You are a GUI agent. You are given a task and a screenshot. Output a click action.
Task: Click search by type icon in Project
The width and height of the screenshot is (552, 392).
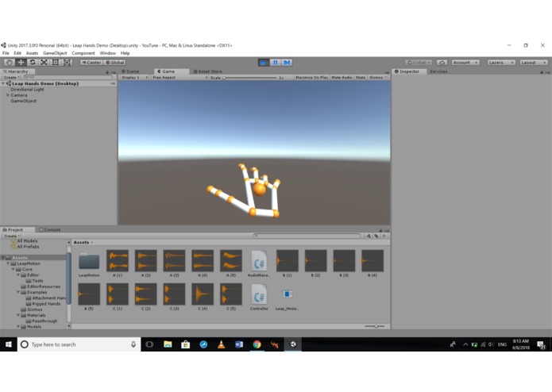(x=369, y=236)
